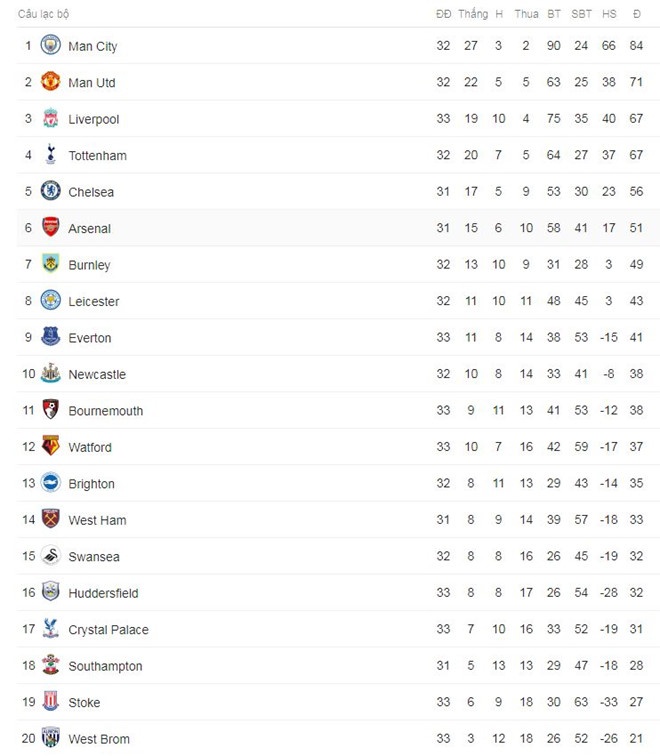Image resolution: width=660 pixels, height=756 pixels.
Task: Open the Newcastle team link
Action: click(x=97, y=375)
